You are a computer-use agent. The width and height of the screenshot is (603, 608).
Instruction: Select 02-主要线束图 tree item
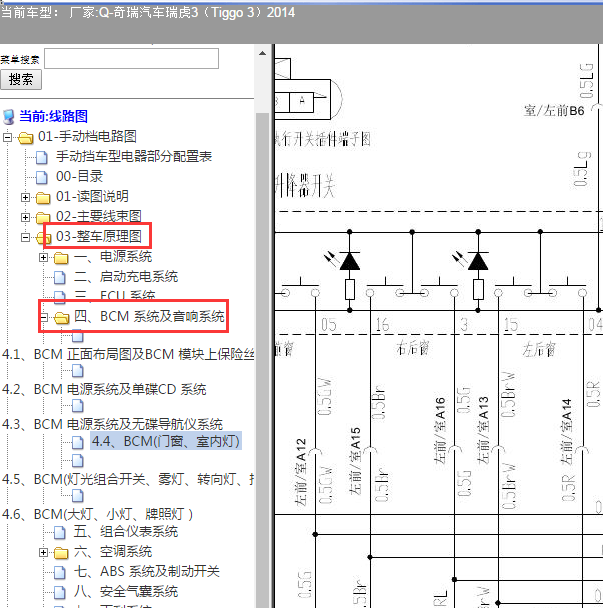[98, 216]
